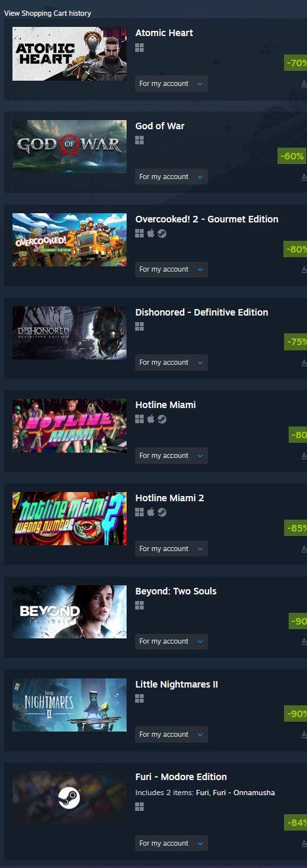Screen dimensions: 307x868
Task: Open View Shopping Cart history link
Action: tap(48, 13)
